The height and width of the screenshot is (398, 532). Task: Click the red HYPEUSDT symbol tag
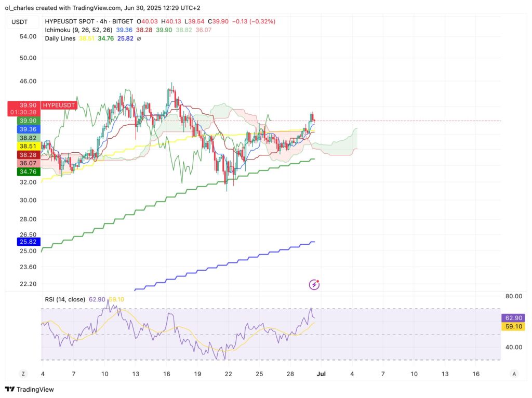(x=59, y=105)
